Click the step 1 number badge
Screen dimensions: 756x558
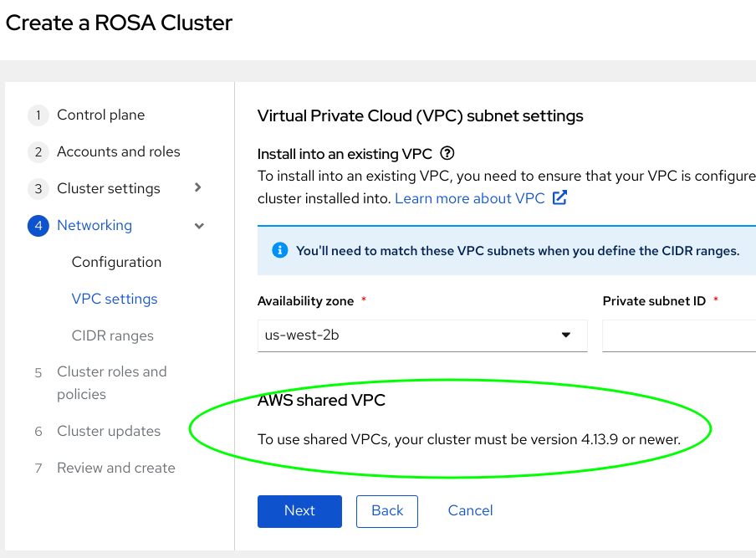point(38,115)
